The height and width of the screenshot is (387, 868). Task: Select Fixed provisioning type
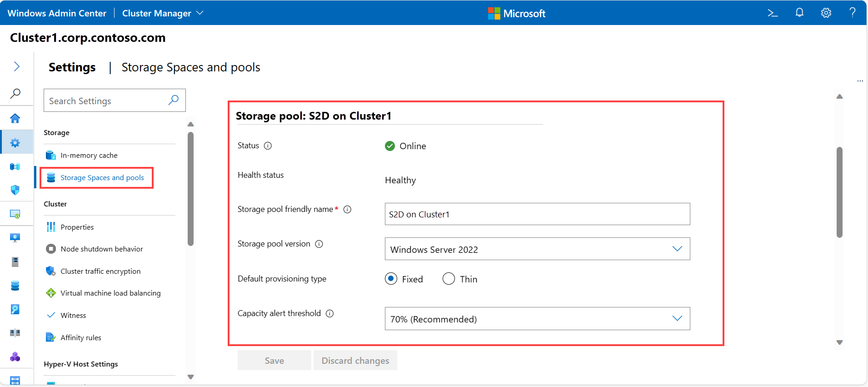[x=391, y=279]
